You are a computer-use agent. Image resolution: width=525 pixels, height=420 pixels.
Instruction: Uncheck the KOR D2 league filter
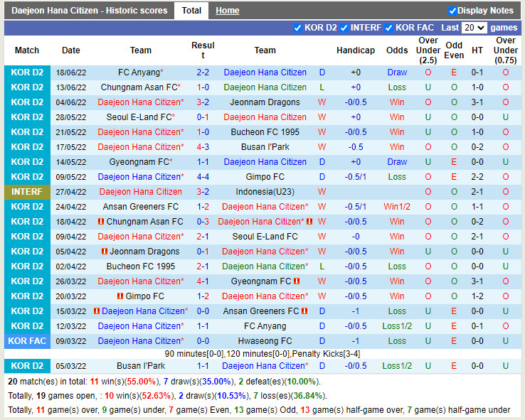point(297,28)
